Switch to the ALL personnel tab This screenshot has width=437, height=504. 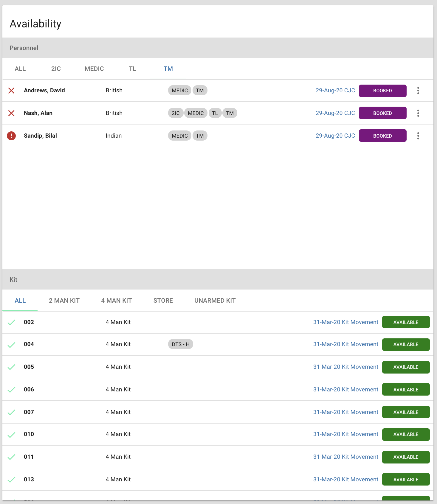20,69
